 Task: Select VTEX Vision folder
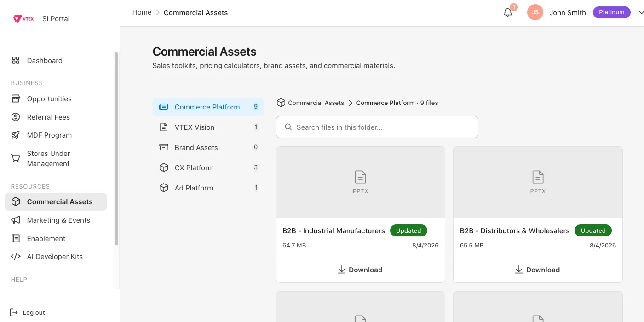coord(208,127)
